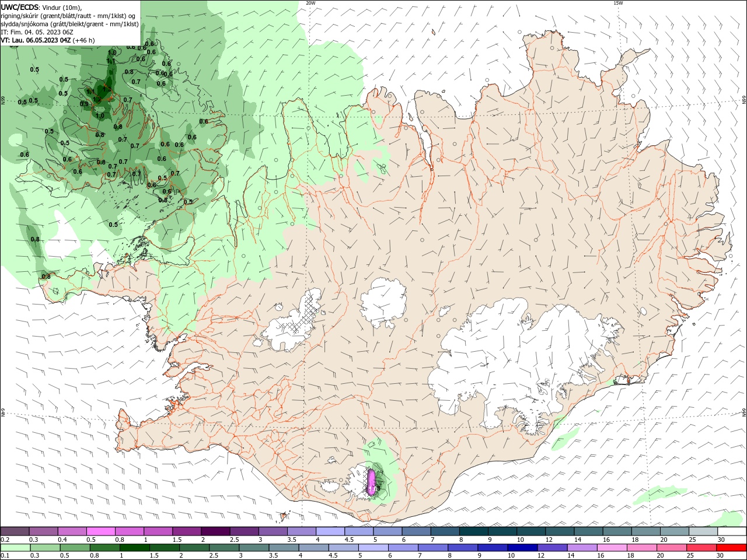Image resolution: width=747 pixels, height=560 pixels.
Task: Select the bright pink 0.5 swatch on the upper snow scale
Action: tap(101, 531)
